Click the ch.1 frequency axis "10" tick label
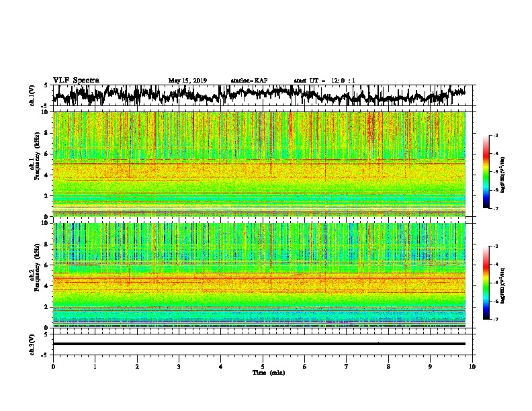 tap(46, 112)
